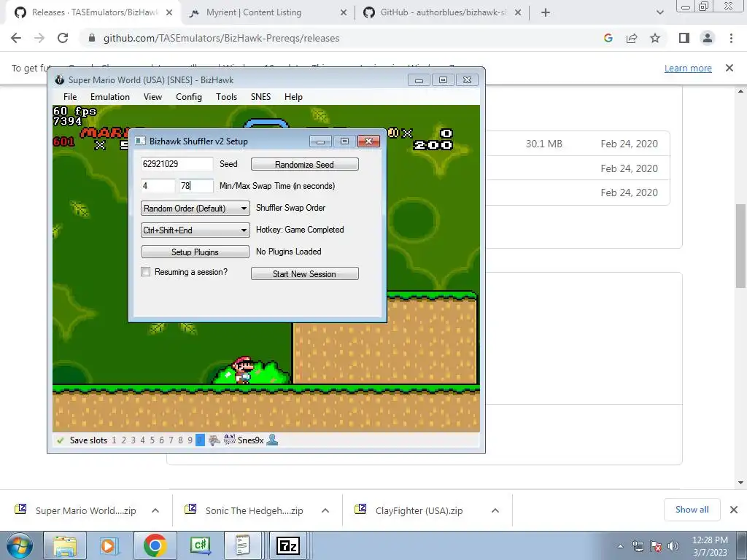Click the Snes9x core chip icon
Screen dimensions: 747x560
[x=230, y=440]
